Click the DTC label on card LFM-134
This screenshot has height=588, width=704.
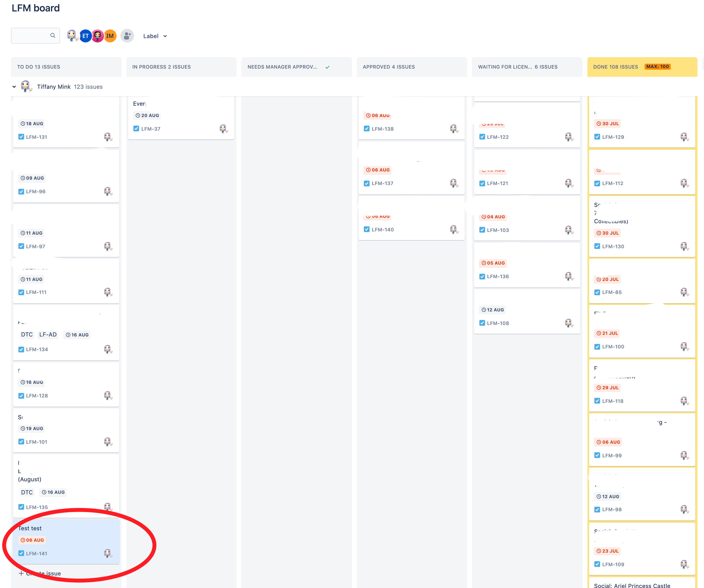27,335
